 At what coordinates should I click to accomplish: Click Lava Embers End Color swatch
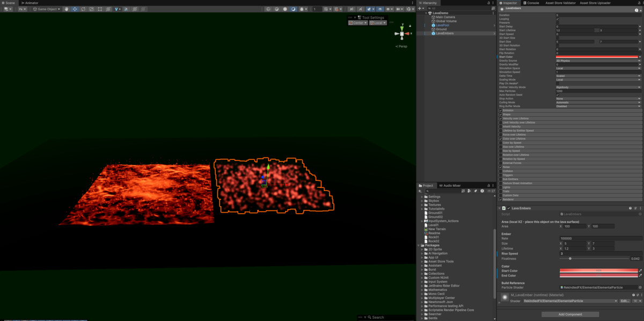click(x=598, y=275)
